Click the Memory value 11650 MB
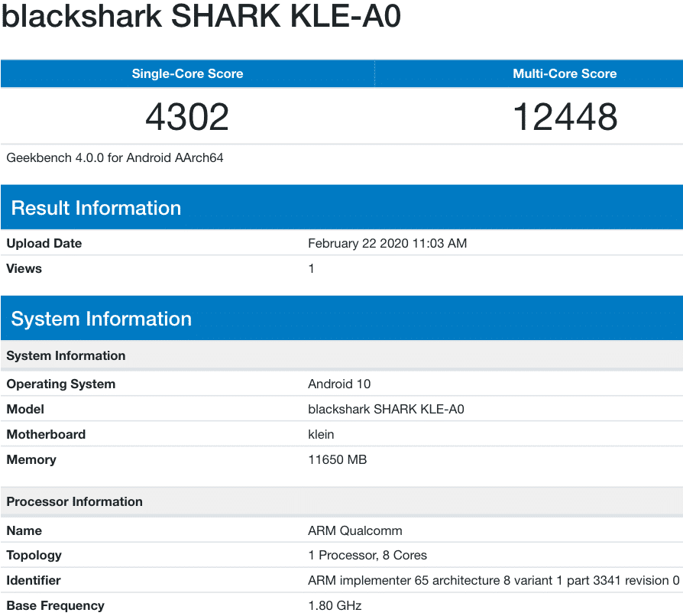The image size is (683, 616). 337,459
